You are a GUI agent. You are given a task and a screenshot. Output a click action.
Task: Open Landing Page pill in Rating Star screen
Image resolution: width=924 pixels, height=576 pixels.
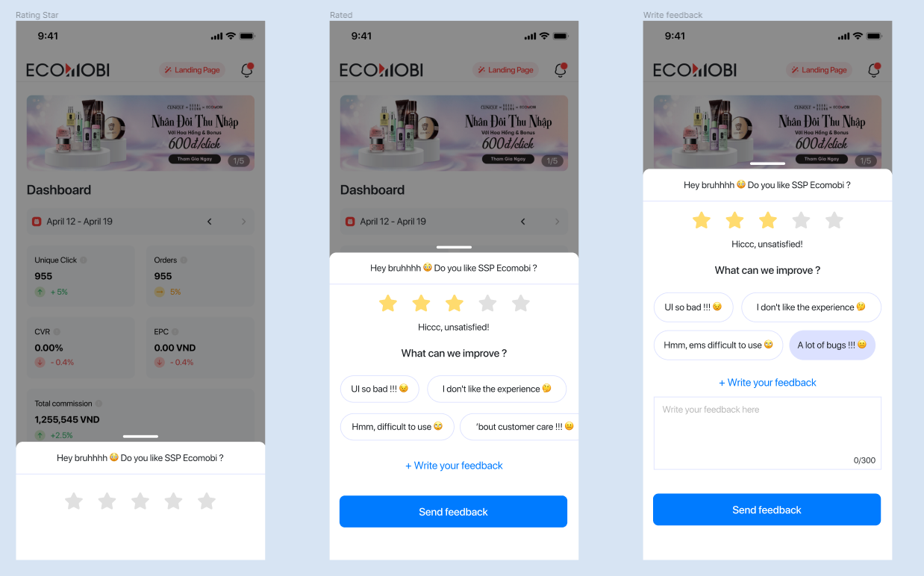192,70
